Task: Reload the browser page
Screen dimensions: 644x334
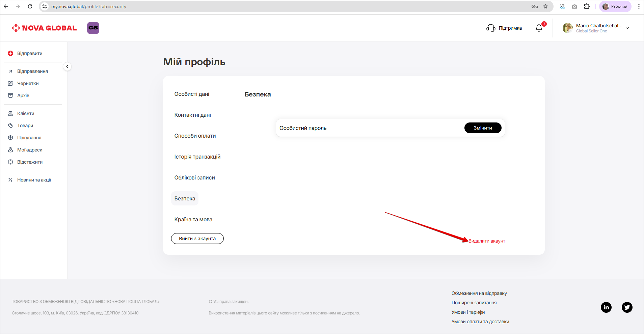Action: [30, 6]
